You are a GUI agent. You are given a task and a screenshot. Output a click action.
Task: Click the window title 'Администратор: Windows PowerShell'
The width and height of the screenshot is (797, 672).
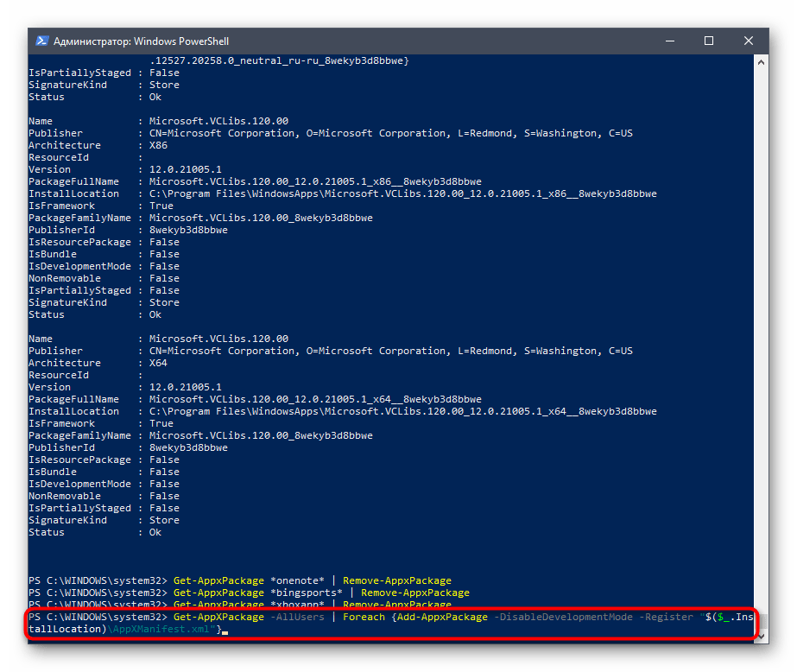click(141, 41)
